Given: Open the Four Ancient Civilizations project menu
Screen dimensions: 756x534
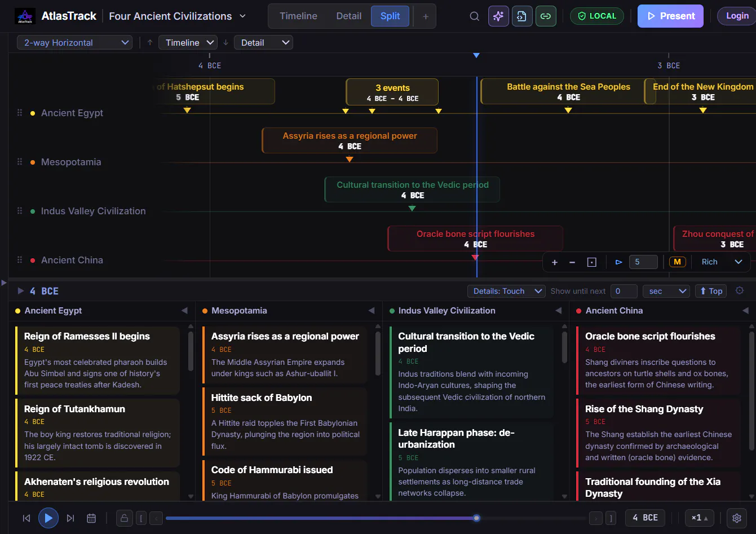Looking at the screenshot, I should 178,16.
